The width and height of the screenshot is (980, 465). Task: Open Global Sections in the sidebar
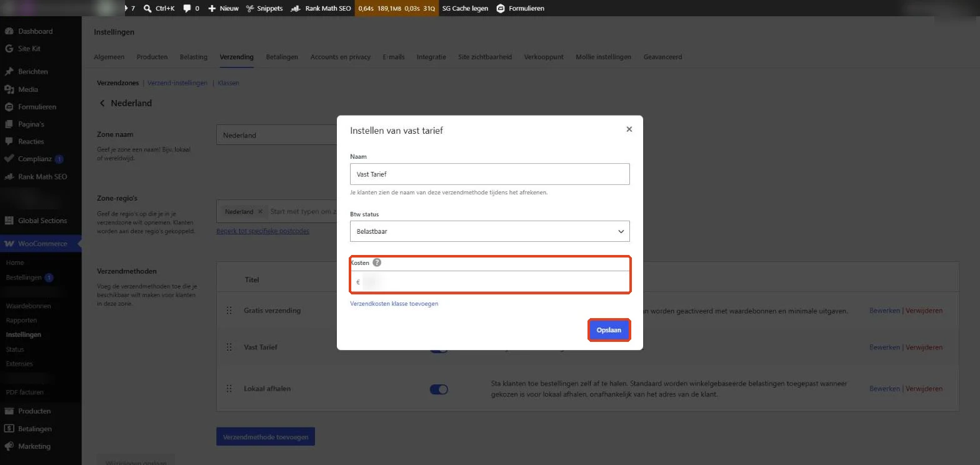point(41,220)
